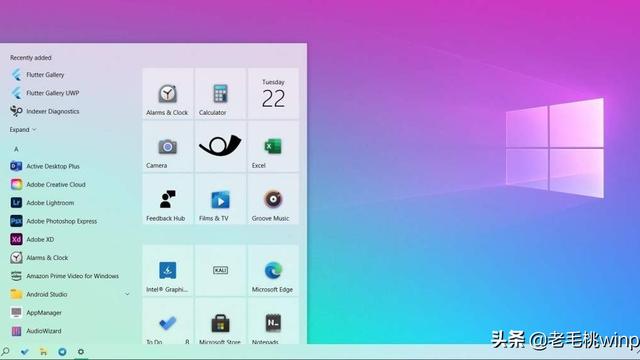Launch Adobe Creative Cloud
Image resolution: width=640 pixels, height=360 pixels.
(48, 184)
